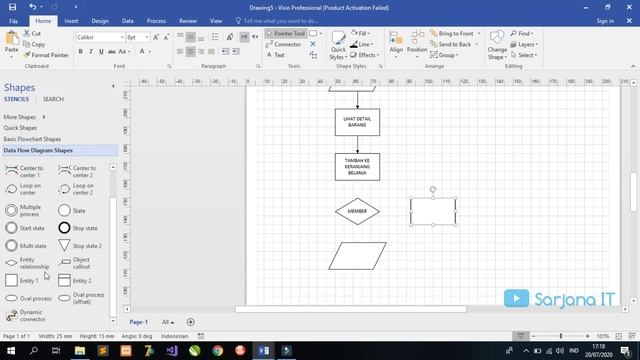Choose the Text tool
Viewport: 640px width, 360px height.
point(276,55)
